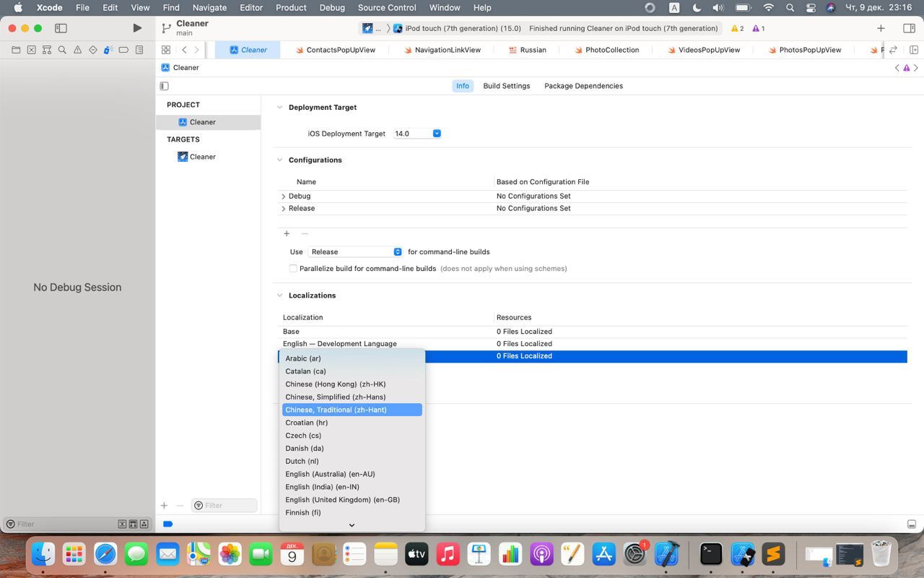Toggle the navigator sidebar visibility

[x=61, y=28]
